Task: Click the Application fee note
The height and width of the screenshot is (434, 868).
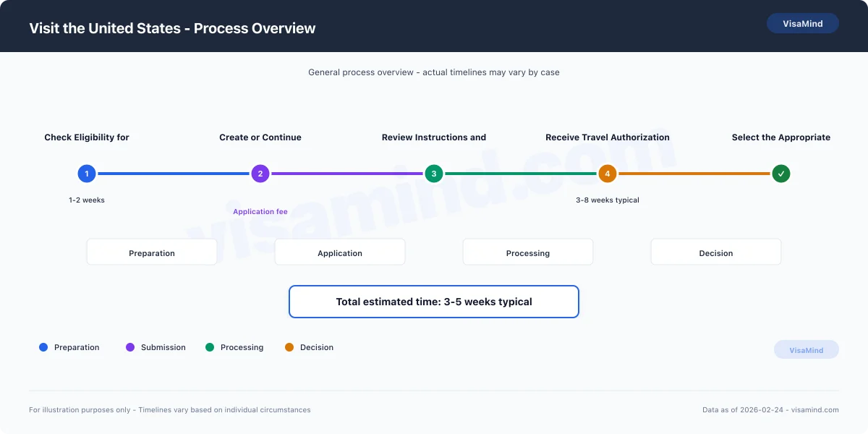Action: (260, 211)
